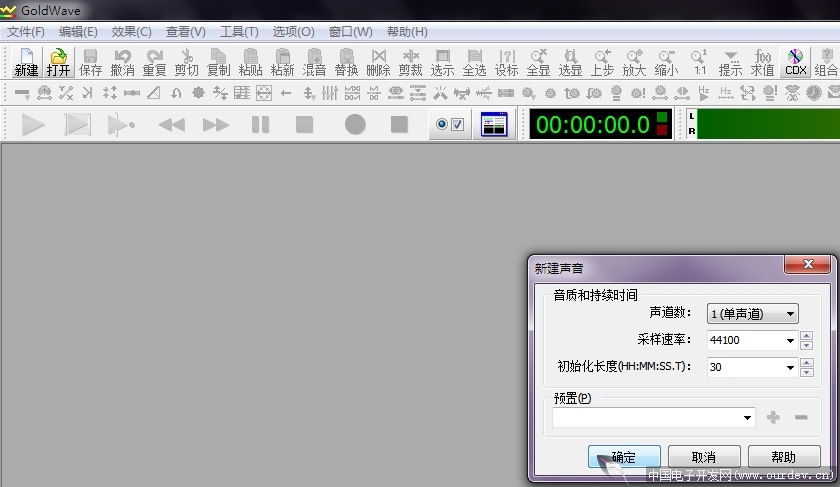The width and height of the screenshot is (840, 487).
Task: Click the 重复 (Redo) toolbar icon
Action: pyautogui.click(x=154, y=62)
